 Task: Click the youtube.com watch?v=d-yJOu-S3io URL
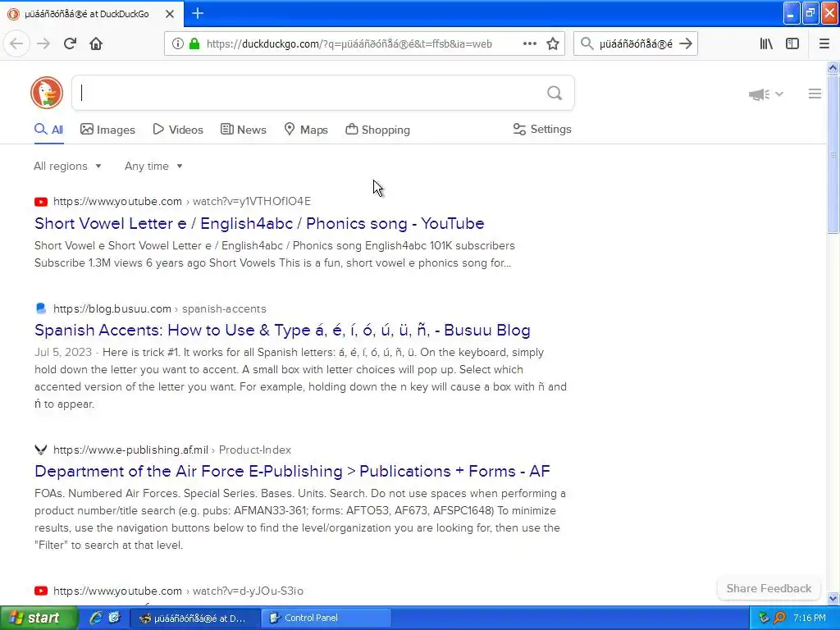point(178,591)
